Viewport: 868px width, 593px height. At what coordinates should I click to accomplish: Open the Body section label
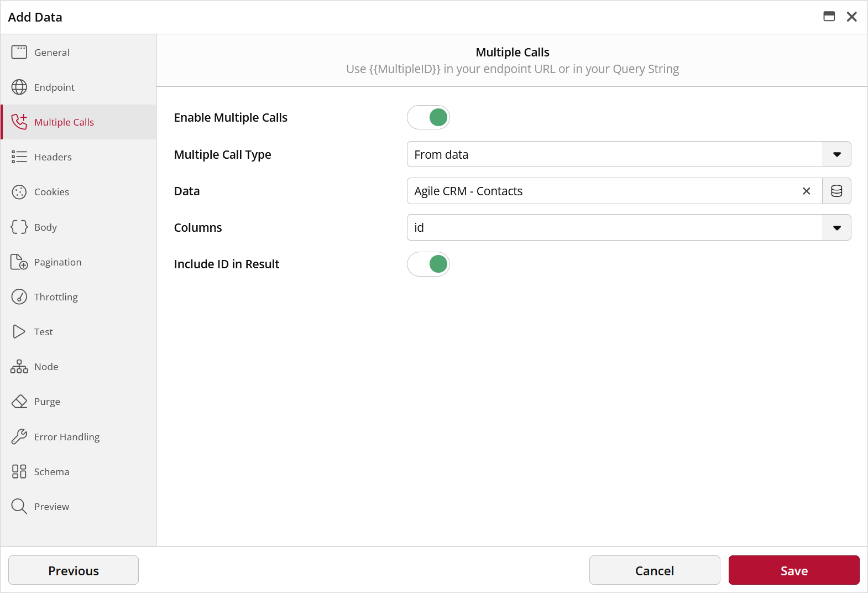[x=45, y=227]
